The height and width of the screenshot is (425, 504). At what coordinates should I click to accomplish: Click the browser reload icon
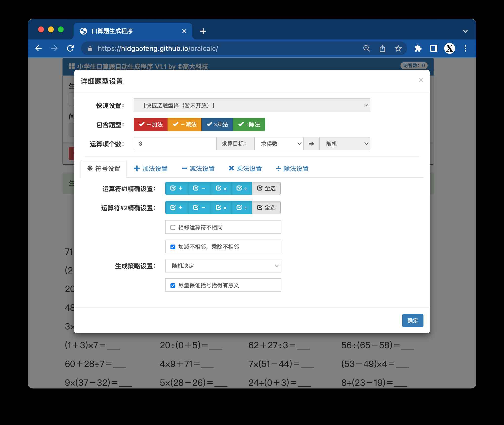tap(70, 48)
